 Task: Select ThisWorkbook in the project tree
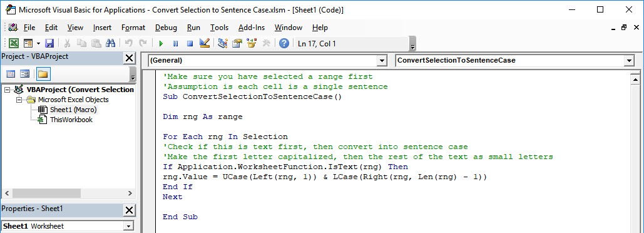[x=71, y=120]
